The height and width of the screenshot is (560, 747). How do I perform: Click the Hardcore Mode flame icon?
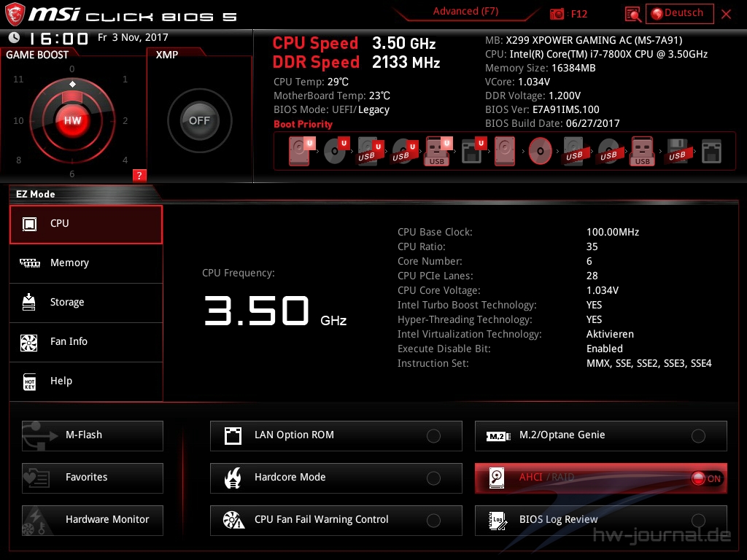tap(233, 478)
